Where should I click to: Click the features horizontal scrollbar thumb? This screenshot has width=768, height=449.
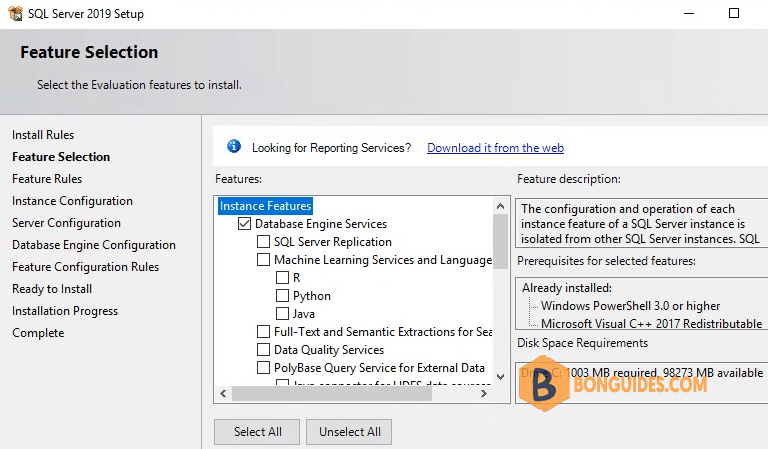tap(332, 393)
